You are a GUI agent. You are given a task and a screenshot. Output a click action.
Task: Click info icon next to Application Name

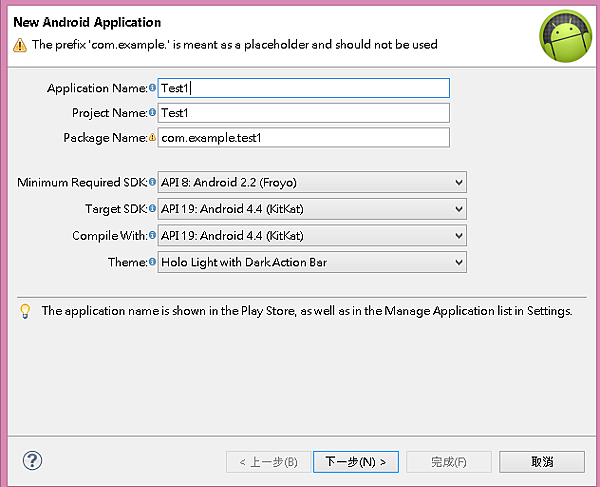pos(153,88)
